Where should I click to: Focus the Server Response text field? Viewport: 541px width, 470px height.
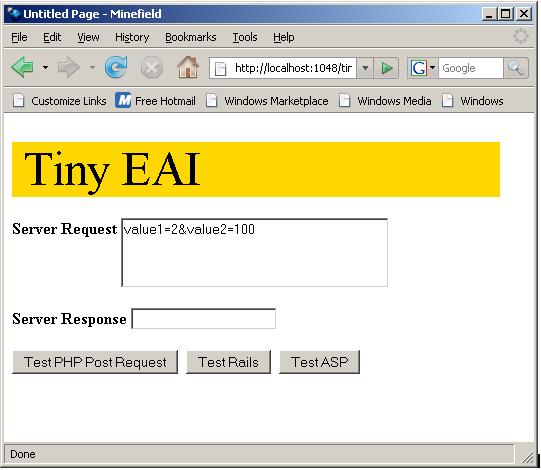coord(204,319)
